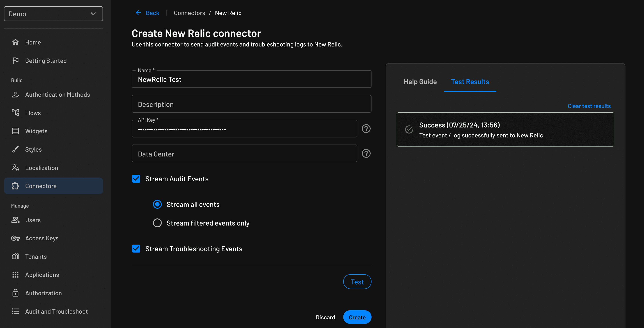Disable Stream Troubleshooting Events

[x=136, y=249]
